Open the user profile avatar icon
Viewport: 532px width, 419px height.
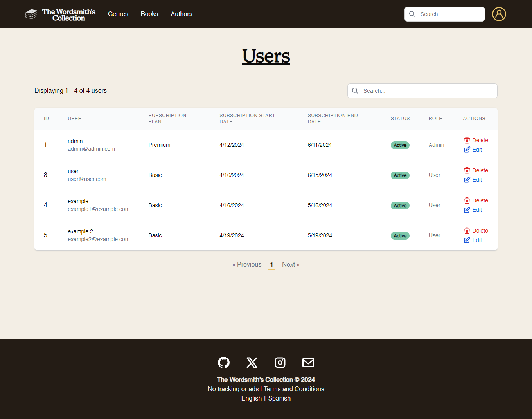[499, 14]
